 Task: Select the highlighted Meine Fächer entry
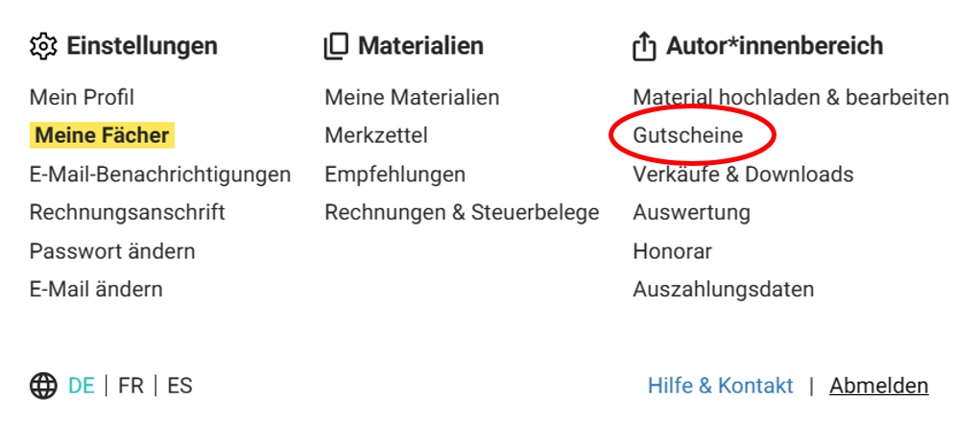[102, 135]
